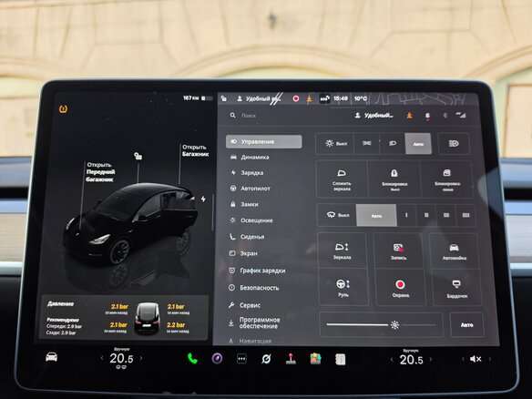Set headlights to Авто

pyautogui.click(x=418, y=144)
